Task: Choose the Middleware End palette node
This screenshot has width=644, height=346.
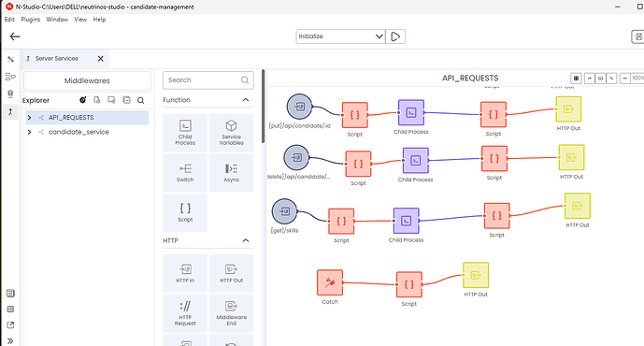Action: pyautogui.click(x=231, y=313)
